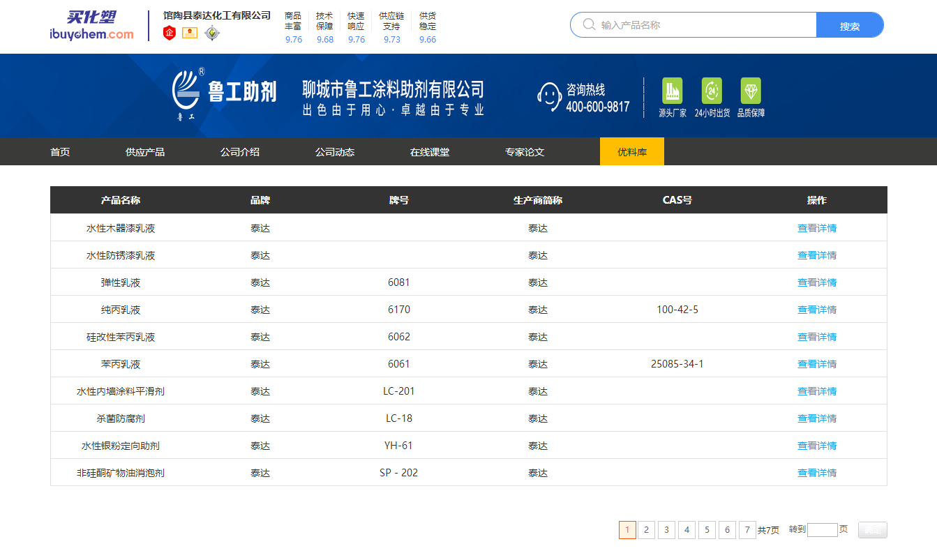
Task: Go to page 5 in pagination
Action: (707, 530)
